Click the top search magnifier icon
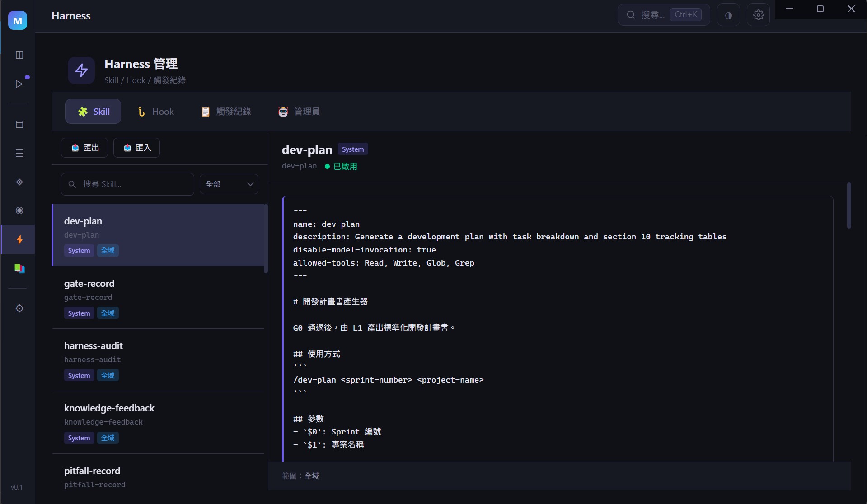867x504 pixels. pos(631,14)
